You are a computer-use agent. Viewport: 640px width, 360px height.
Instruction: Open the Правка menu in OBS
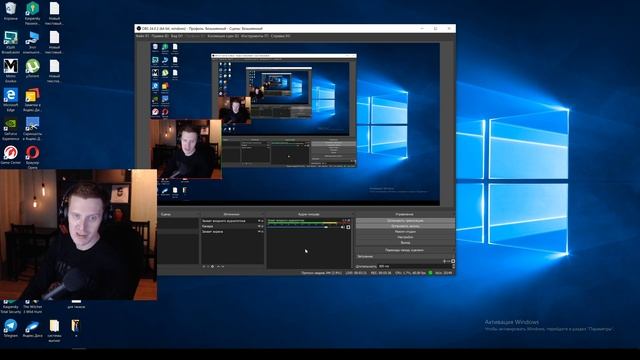pyautogui.click(x=160, y=36)
